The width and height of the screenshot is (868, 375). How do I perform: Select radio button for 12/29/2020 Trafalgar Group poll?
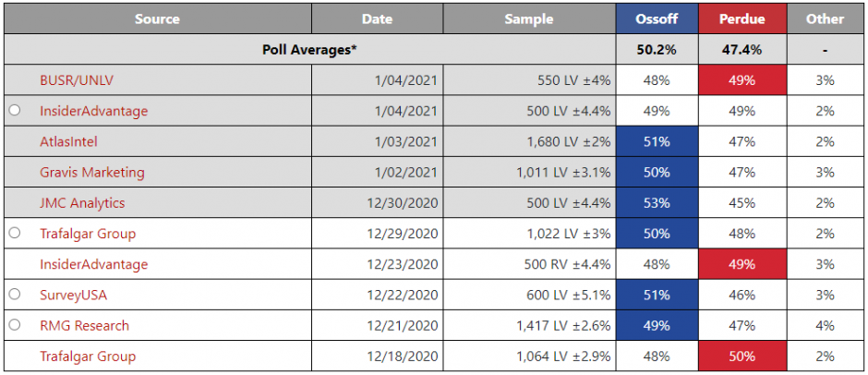14,234
